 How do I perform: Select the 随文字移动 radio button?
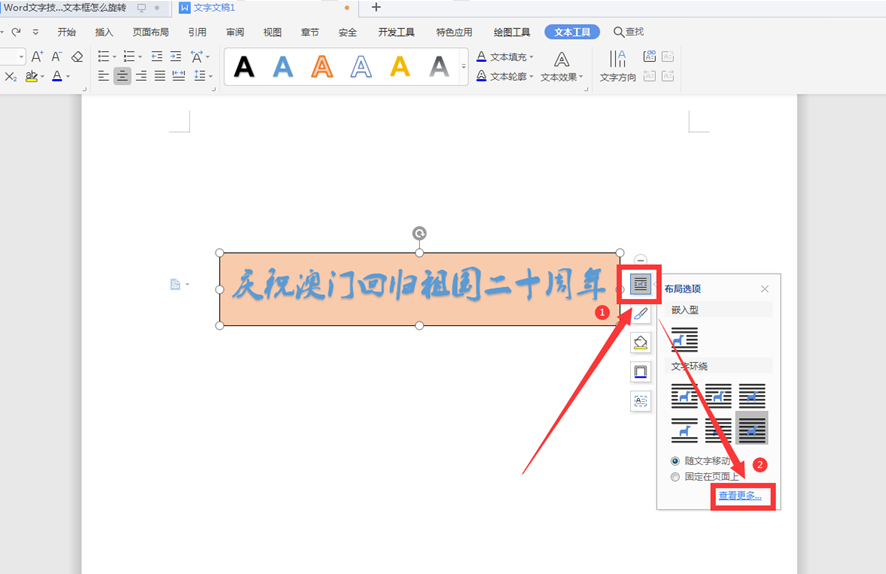[675, 461]
